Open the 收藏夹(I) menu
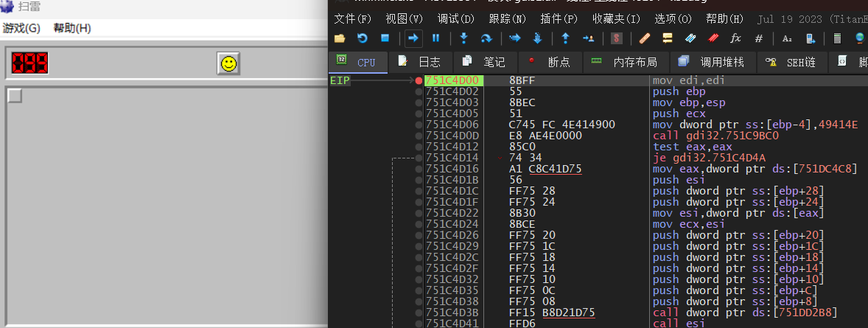868x328 pixels. click(x=616, y=19)
